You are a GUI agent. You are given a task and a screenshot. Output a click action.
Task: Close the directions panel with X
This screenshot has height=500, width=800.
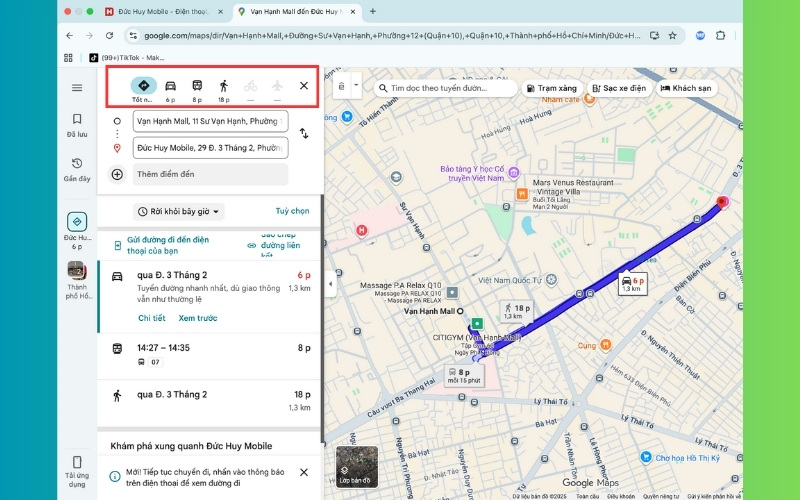click(x=304, y=86)
